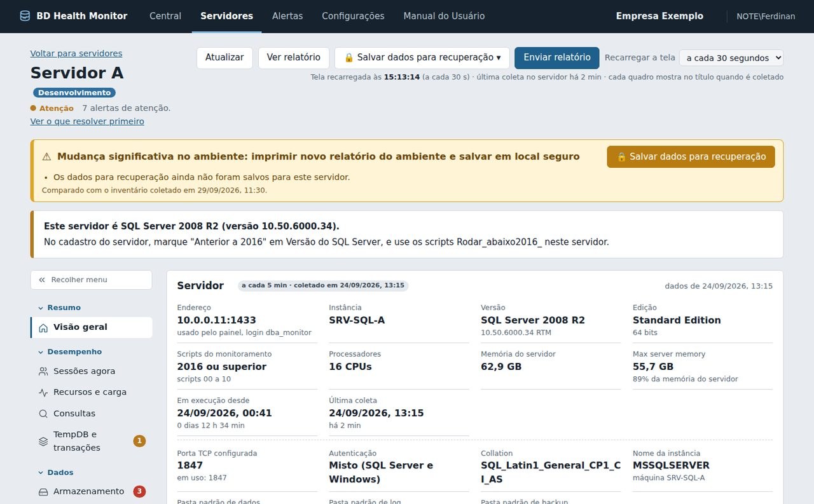Open Armazenamento in the side menu
814x504 pixels.
click(91, 491)
